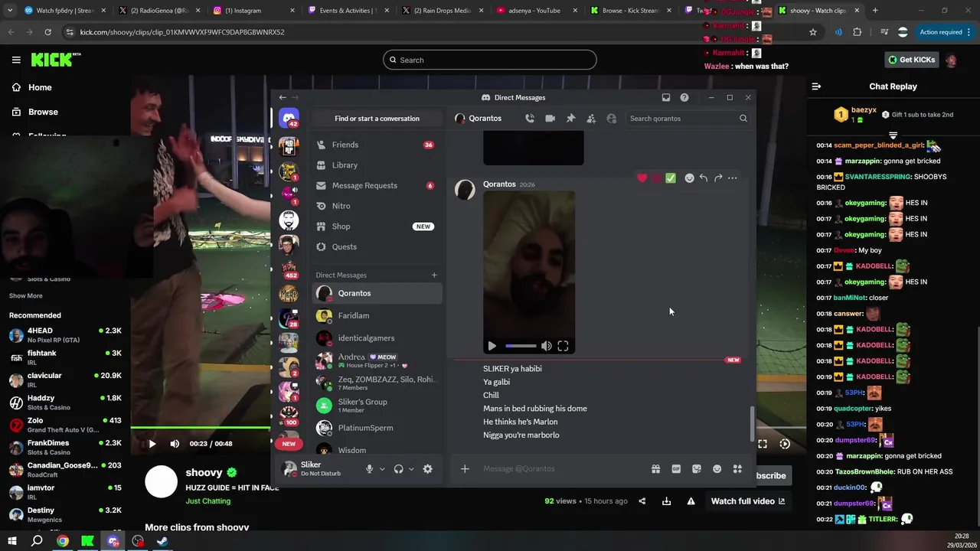Seek on Discord embedded video progress bar

(521, 347)
